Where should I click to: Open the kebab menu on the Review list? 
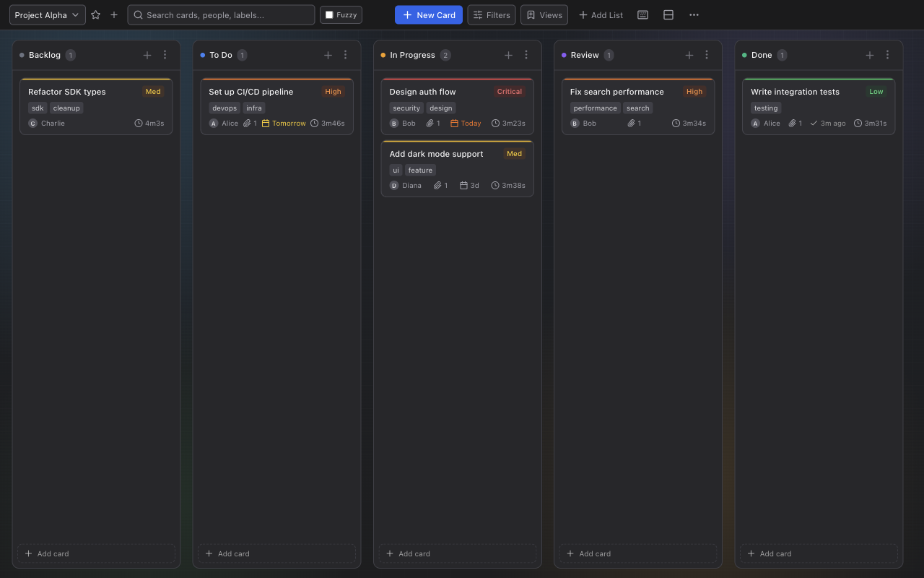[707, 55]
